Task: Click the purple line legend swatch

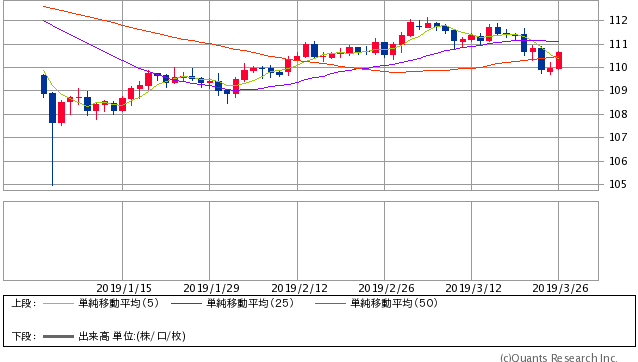Action: pos(186,303)
